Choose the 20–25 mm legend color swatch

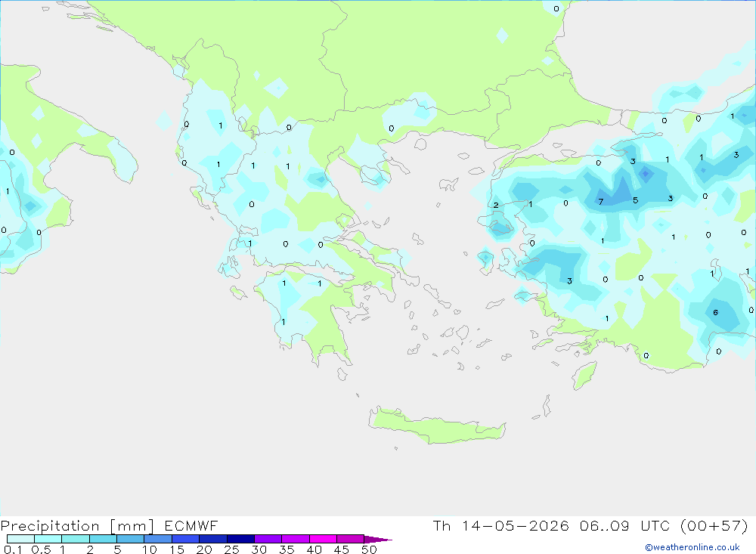[x=212, y=539]
